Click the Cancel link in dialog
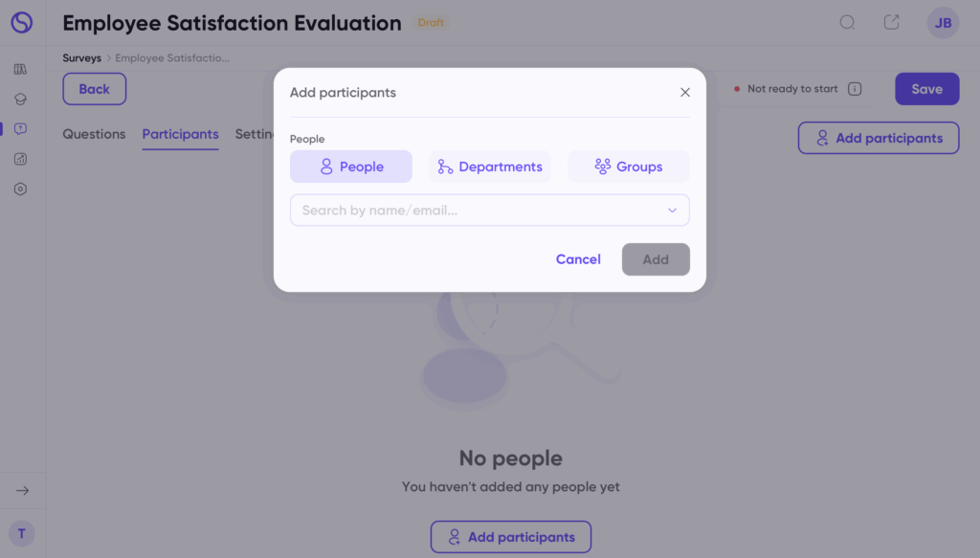Image resolution: width=980 pixels, height=558 pixels. [x=578, y=259]
